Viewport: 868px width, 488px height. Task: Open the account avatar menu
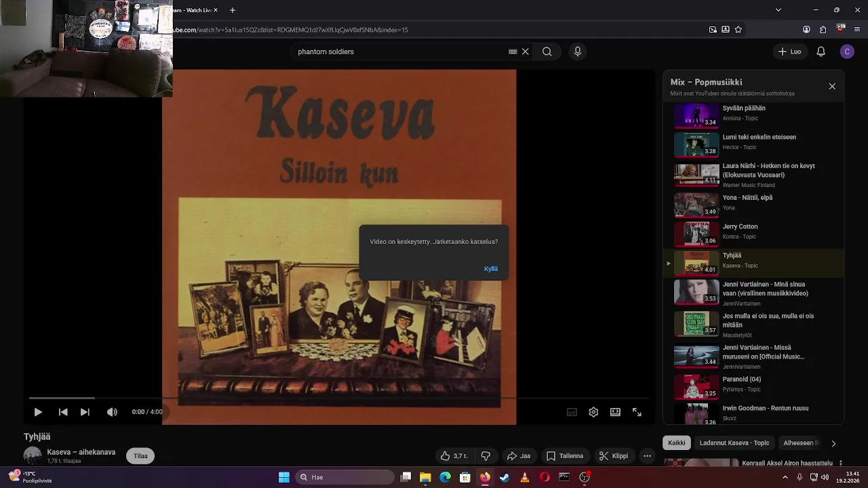coord(846,52)
